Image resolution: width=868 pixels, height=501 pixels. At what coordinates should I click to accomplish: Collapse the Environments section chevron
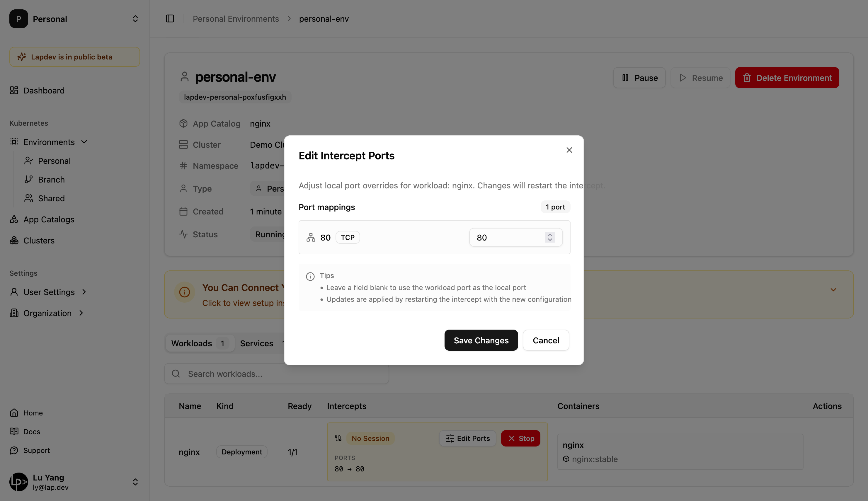(x=84, y=142)
